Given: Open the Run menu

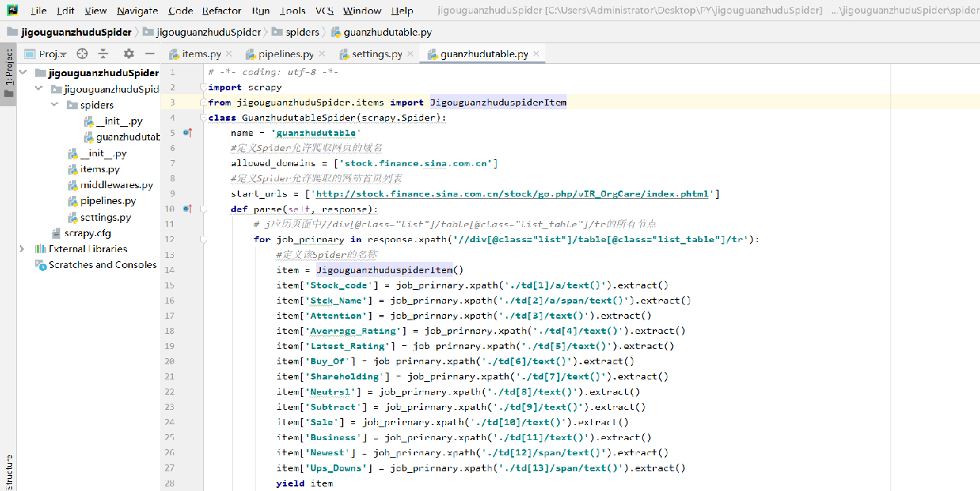Looking at the screenshot, I should tap(260, 11).
